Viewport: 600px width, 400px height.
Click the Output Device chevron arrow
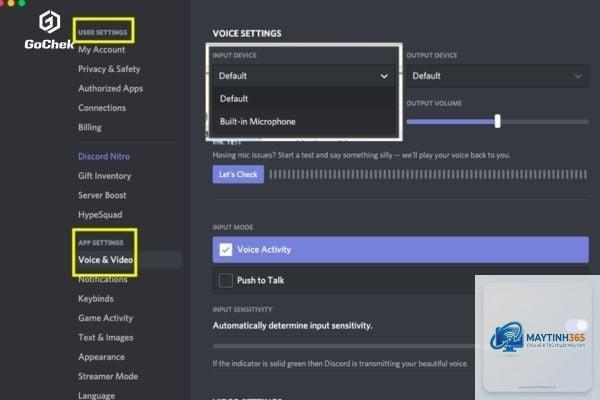(578, 76)
